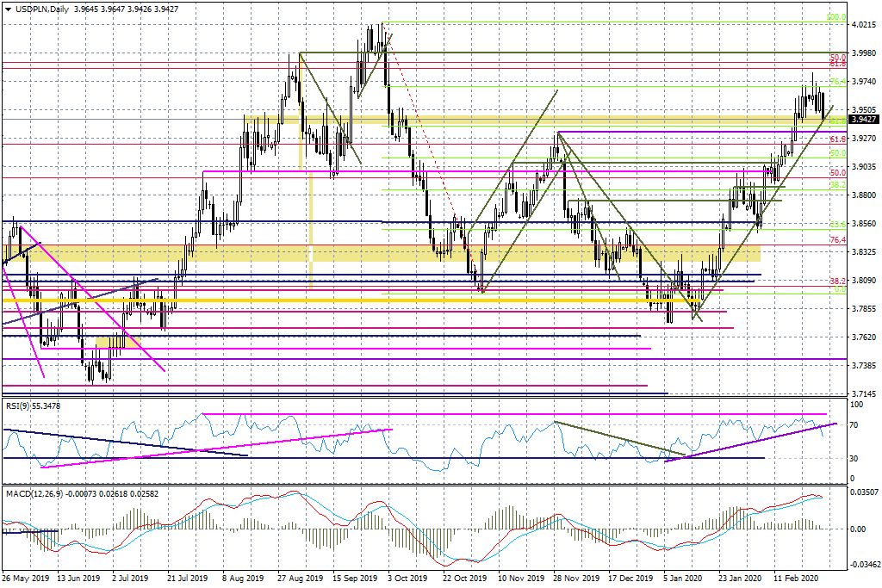This screenshot has width=882, height=588.
Task: Click the RSI scale value 30
Action: (x=854, y=458)
